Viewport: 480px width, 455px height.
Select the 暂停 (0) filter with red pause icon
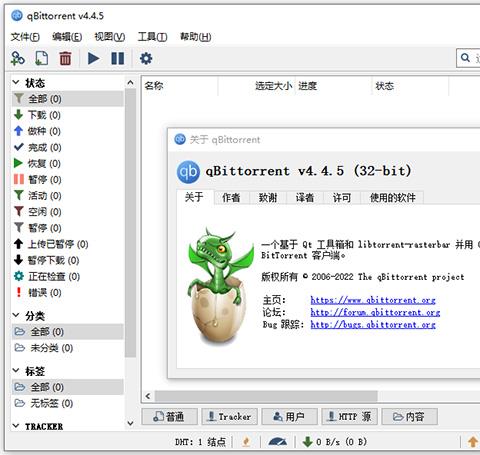pos(68,180)
